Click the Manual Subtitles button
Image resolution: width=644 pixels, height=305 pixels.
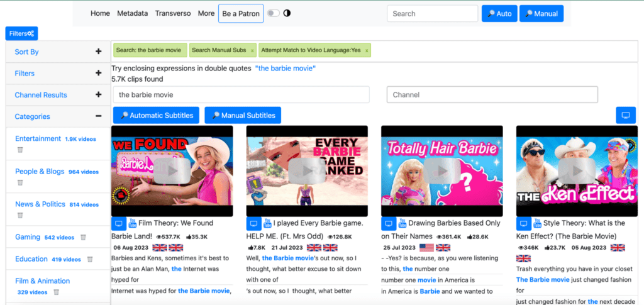click(243, 115)
